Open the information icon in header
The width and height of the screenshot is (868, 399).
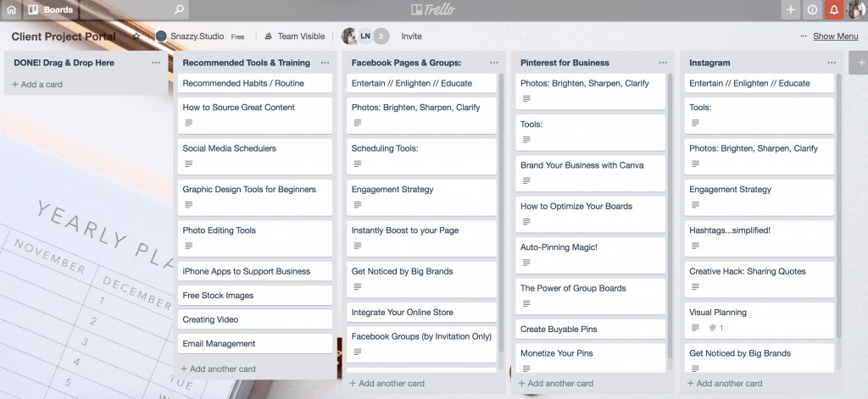coord(812,9)
